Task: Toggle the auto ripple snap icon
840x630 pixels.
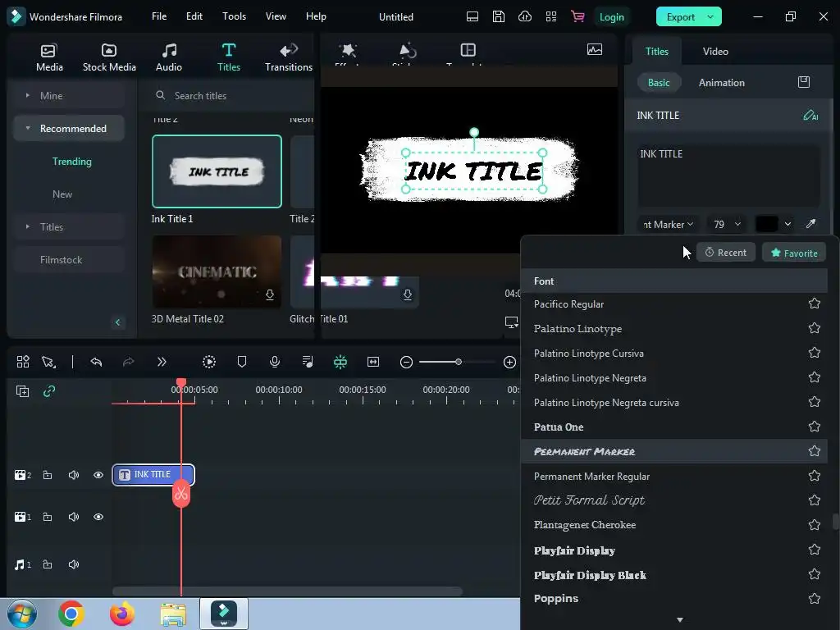Action: pyautogui.click(x=340, y=362)
